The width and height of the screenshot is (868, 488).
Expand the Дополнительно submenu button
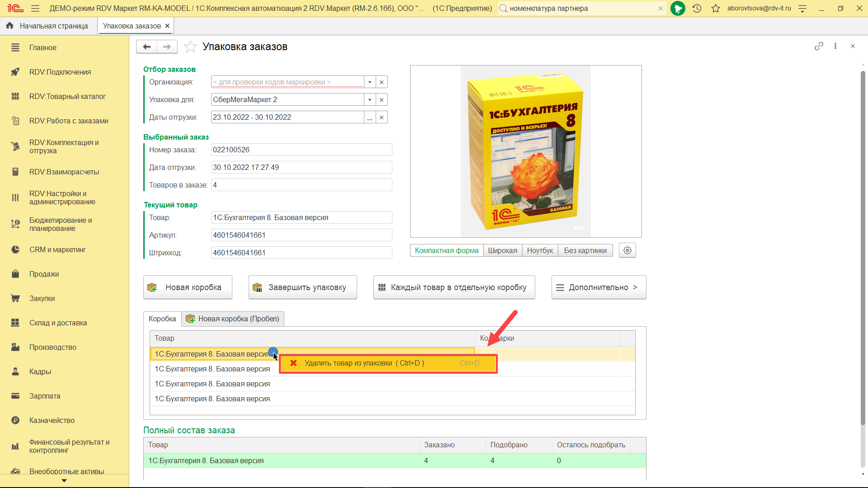click(598, 287)
